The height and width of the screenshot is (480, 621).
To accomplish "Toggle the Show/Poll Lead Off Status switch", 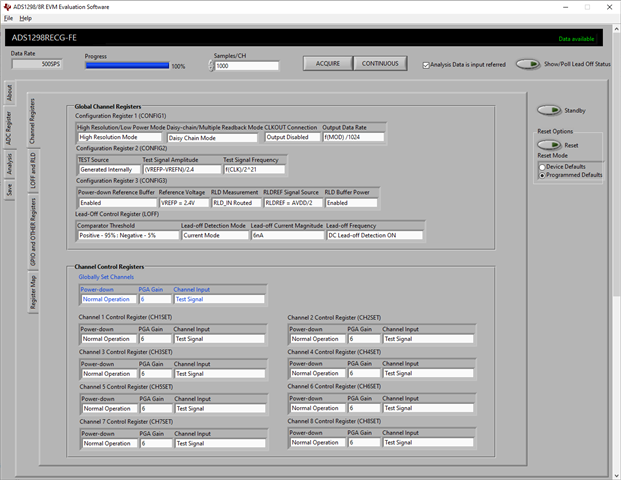I will point(528,64).
